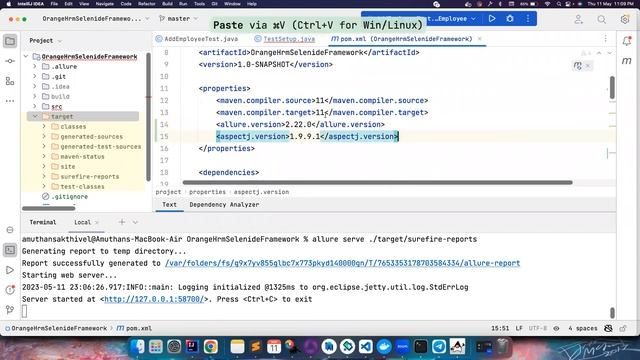Image resolution: width=640 pixels, height=360 pixels.
Task: Switch to AddEmployeeTest.java tab
Action: point(197,39)
